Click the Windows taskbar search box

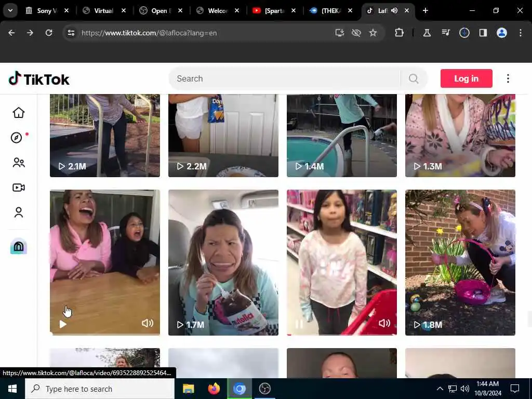(100, 389)
